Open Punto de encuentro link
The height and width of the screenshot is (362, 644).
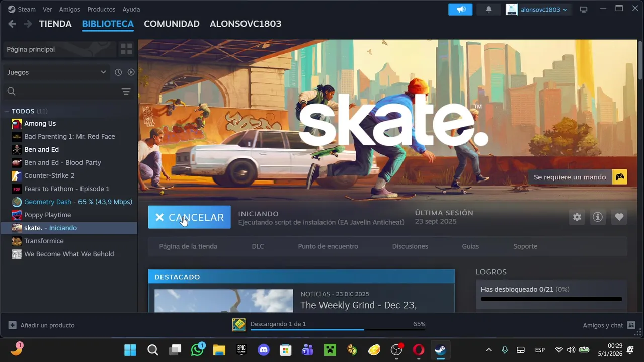328,246
